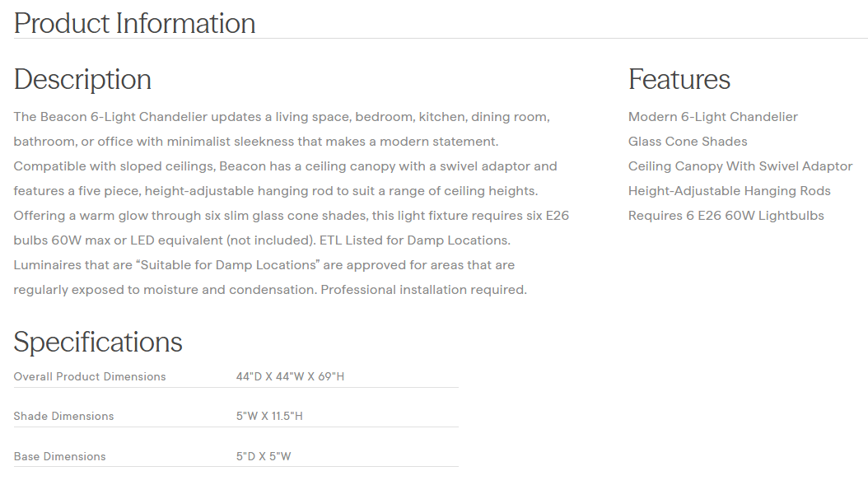Click the Specifications heading
The width and height of the screenshot is (868, 485).
pos(98,342)
